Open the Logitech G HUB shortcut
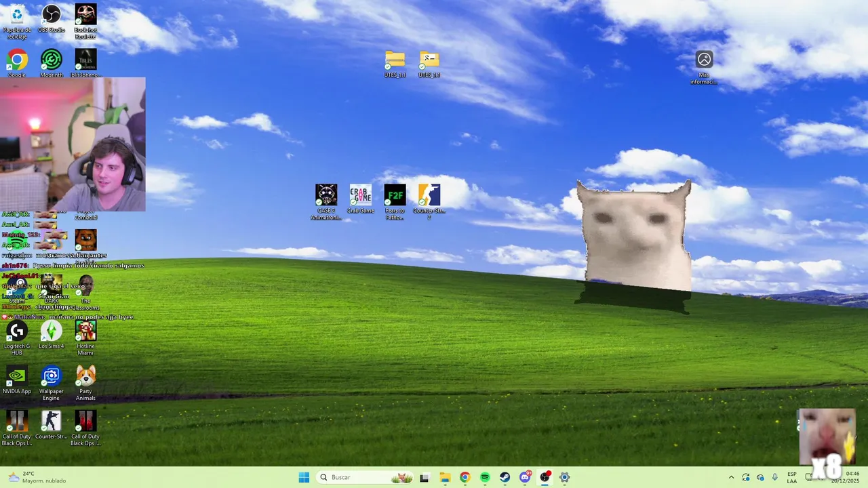 point(17,338)
